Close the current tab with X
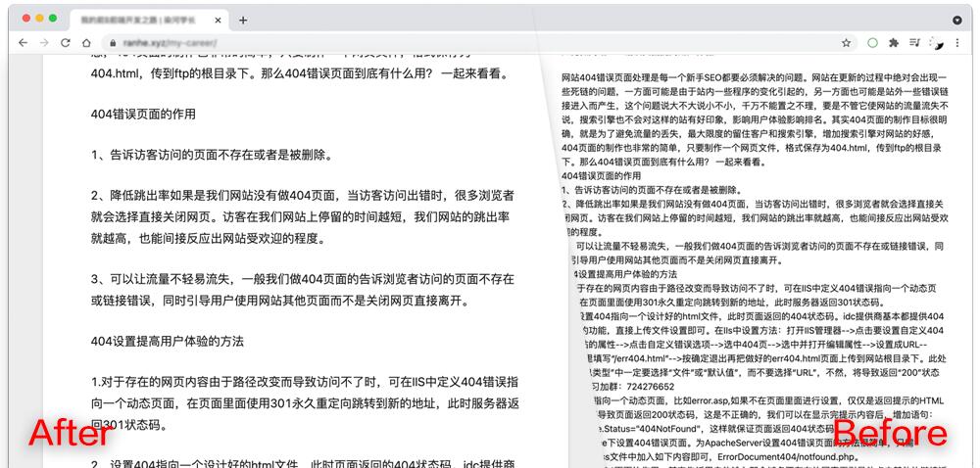This screenshot has height=468, width=980. 218,20
